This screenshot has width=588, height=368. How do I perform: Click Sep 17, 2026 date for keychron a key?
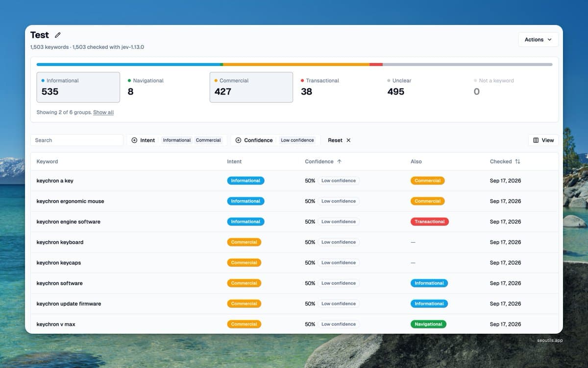click(505, 181)
